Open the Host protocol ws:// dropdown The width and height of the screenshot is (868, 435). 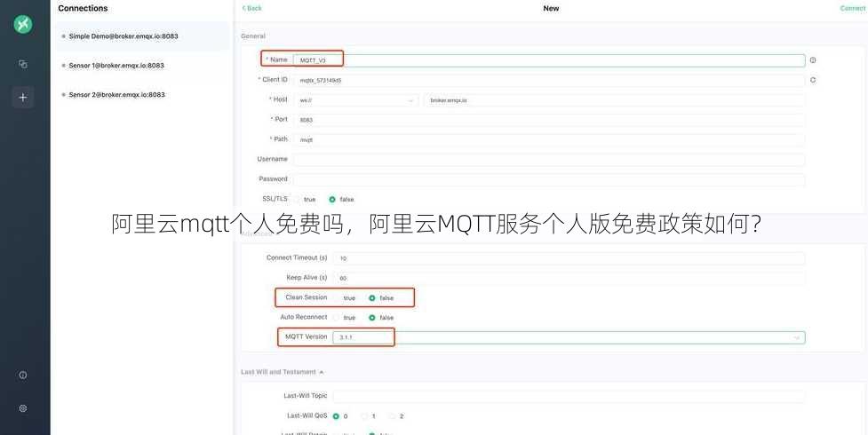356,100
